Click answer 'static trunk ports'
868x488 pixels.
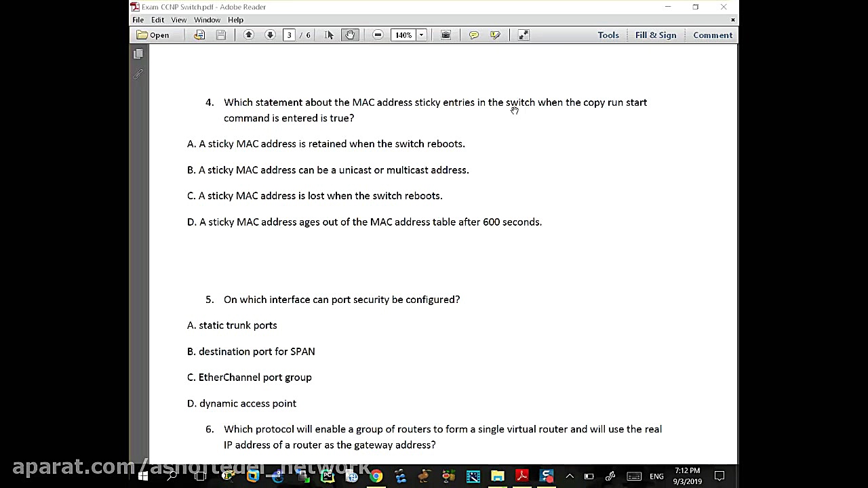(232, 325)
